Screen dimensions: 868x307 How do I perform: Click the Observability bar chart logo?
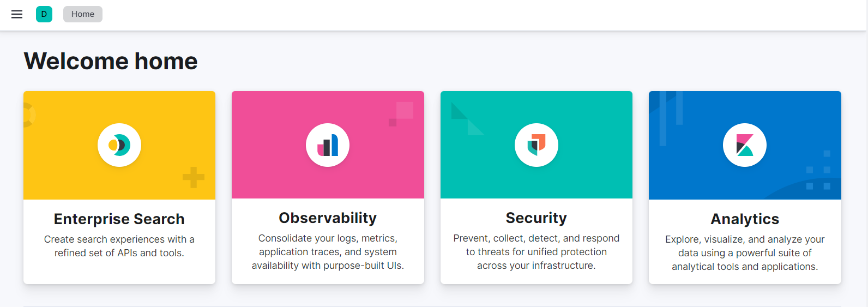(x=328, y=145)
